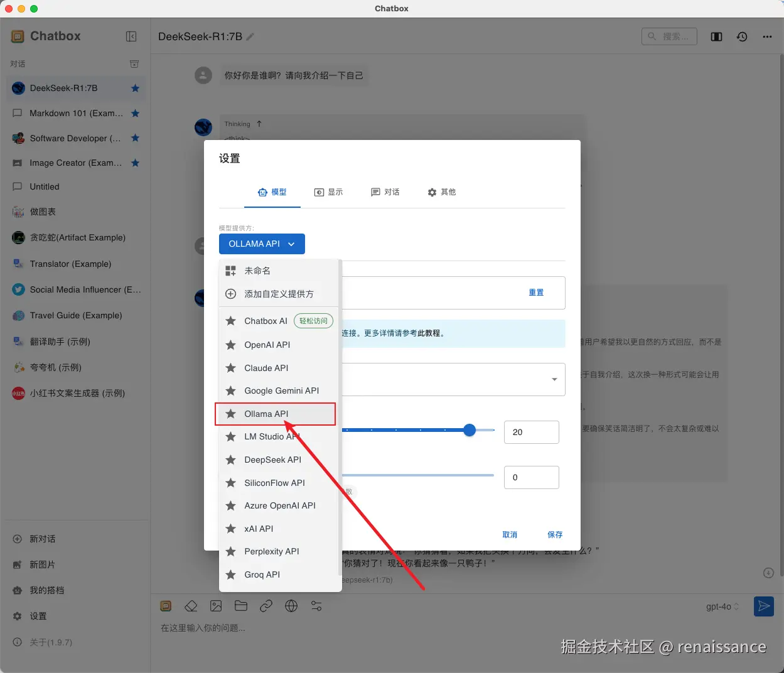The image size is (784, 673).
Task: Click the scroll-to-bottom arrow icon in chat
Action: tap(768, 573)
